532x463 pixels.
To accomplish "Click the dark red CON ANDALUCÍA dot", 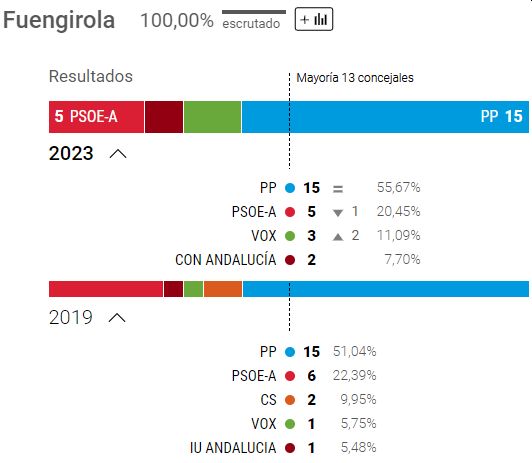I will point(290,260).
